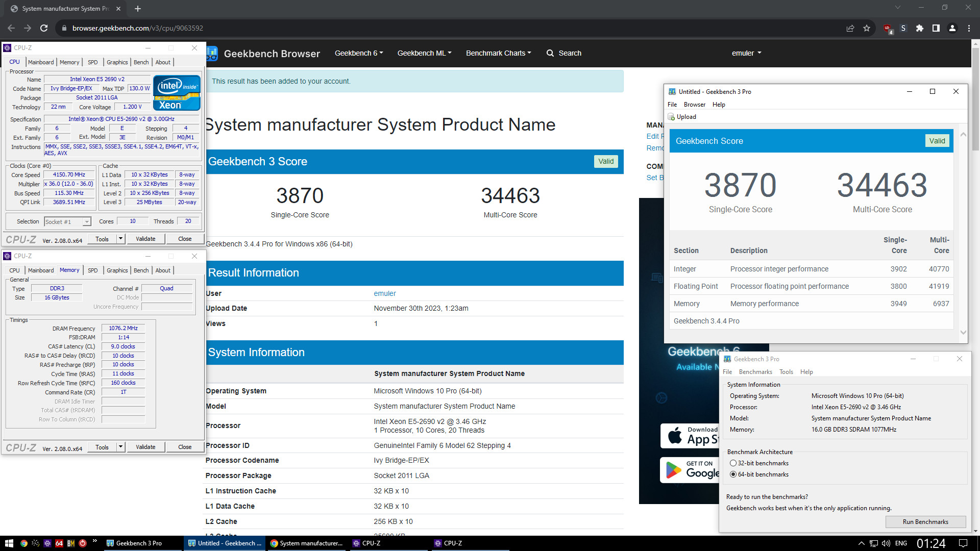Close the System manufacturer browser tab
Viewport: 980px width, 551px height.
click(x=118, y=9)
